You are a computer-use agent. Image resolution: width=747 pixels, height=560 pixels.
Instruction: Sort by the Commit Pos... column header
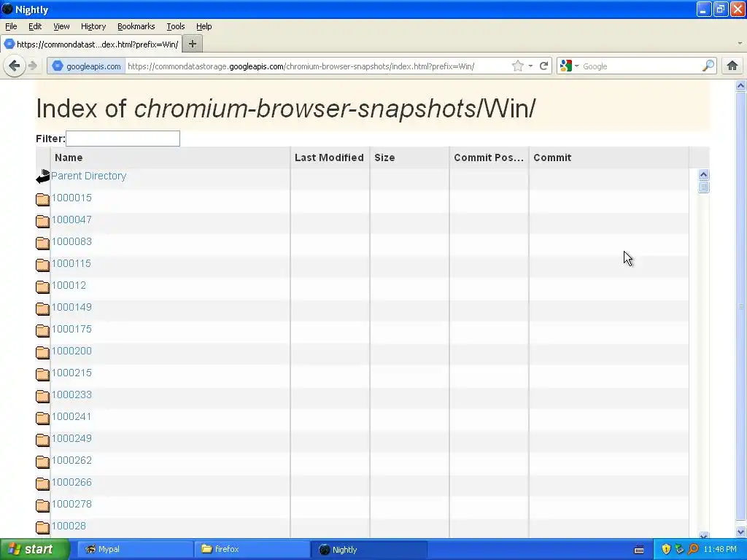[489, 157]
